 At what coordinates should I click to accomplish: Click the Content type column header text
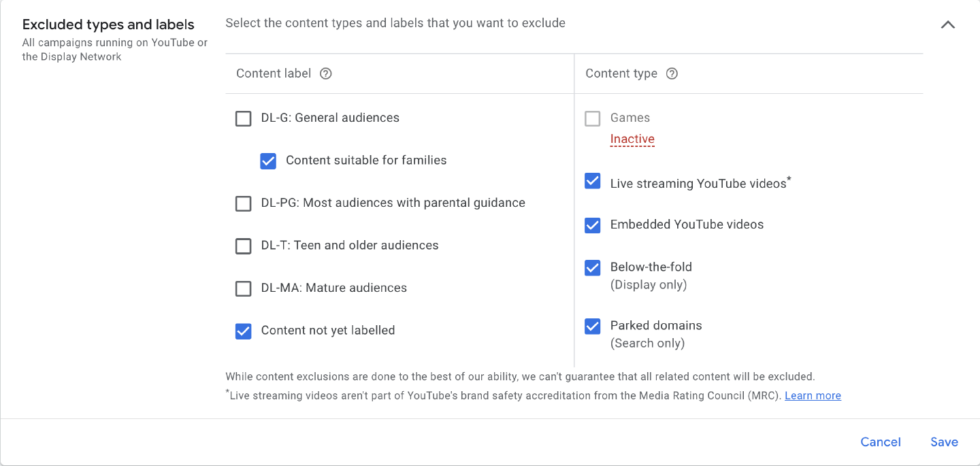point(621,73)
